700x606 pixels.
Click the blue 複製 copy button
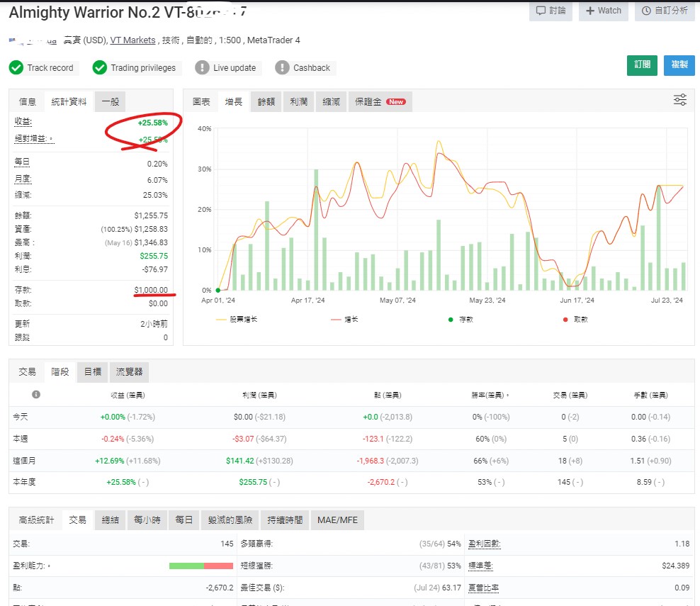point(679,65)
